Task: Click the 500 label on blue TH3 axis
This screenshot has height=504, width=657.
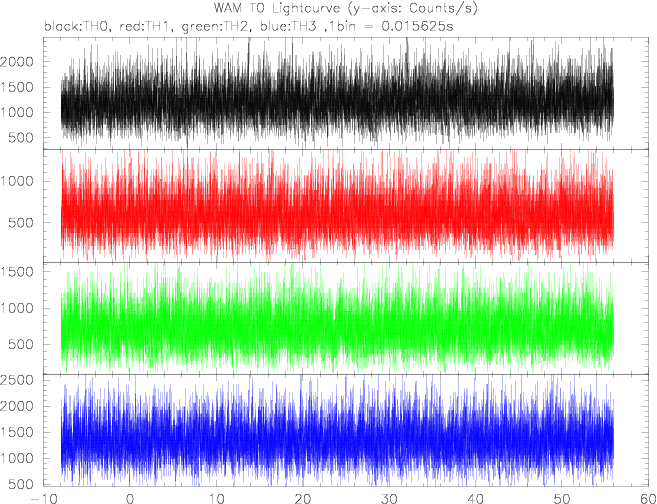Action: (21, 484)
